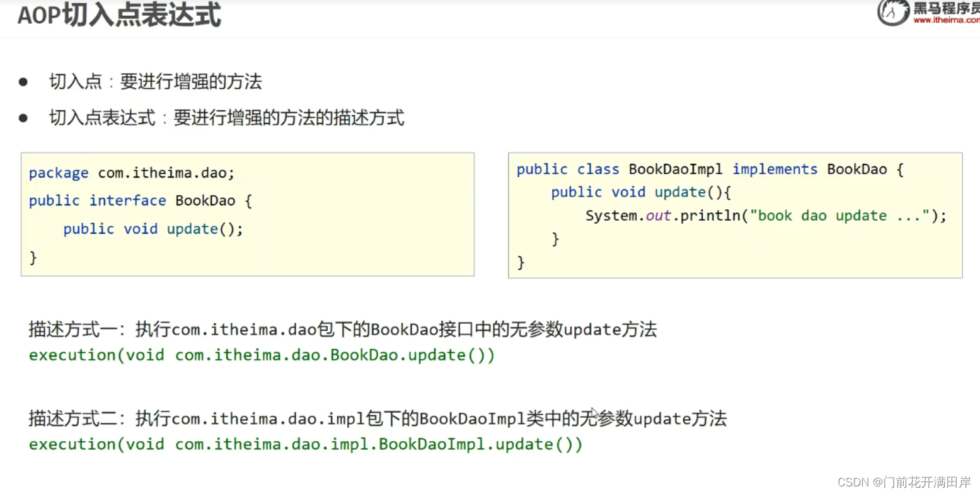Click the bullet line "切入点：要进行增强的方法"
The width and height of the screenshot is (980, 494).
coord(156,82)
